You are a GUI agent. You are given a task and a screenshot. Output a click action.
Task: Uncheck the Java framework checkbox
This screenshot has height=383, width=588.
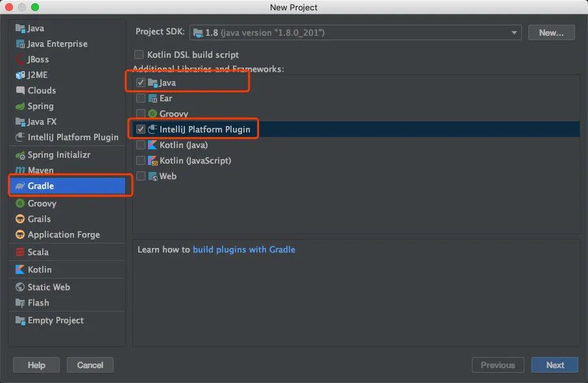point(141,82)
